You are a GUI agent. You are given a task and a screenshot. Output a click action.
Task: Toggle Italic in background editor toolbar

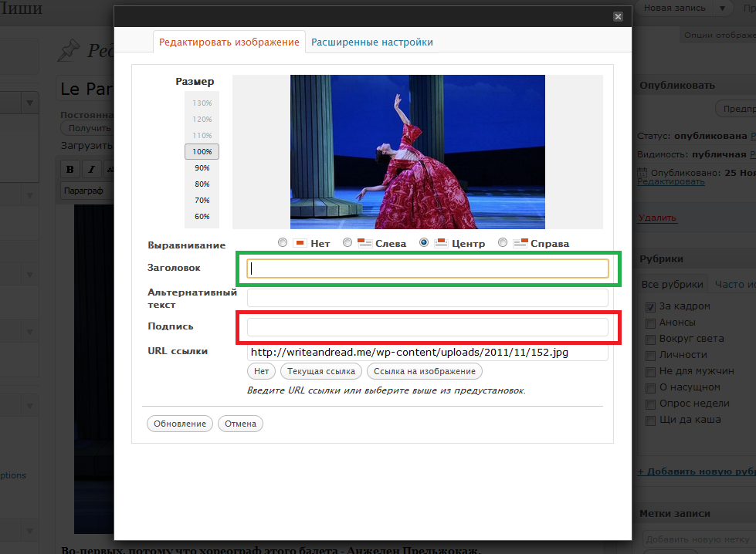click(91, 169)
